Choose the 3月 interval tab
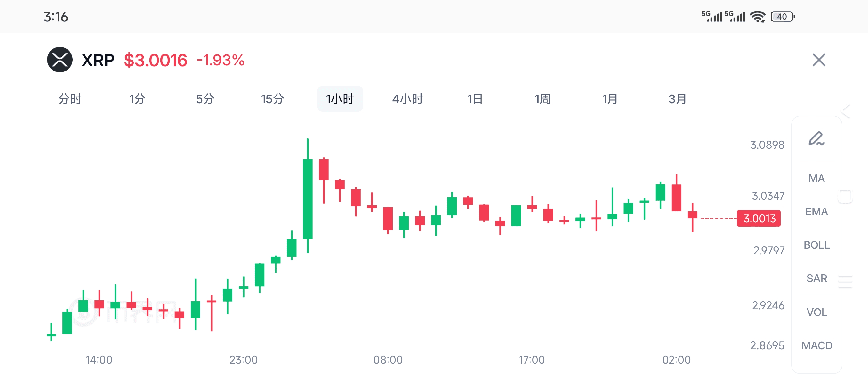The image size is (868, 391). [x=677, y=99]
